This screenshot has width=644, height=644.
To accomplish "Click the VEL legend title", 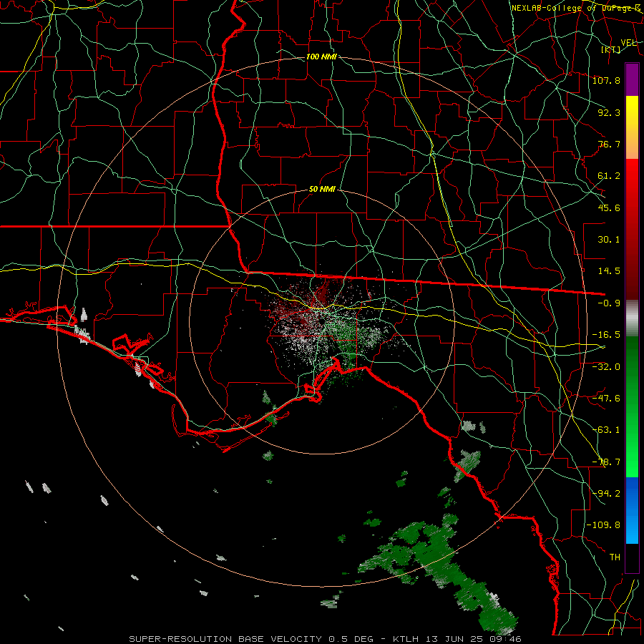I will [x=628, y=43].
